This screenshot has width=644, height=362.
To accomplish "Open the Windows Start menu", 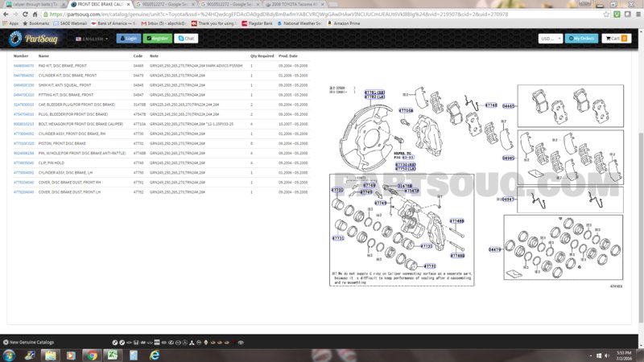I will (9, 356).
